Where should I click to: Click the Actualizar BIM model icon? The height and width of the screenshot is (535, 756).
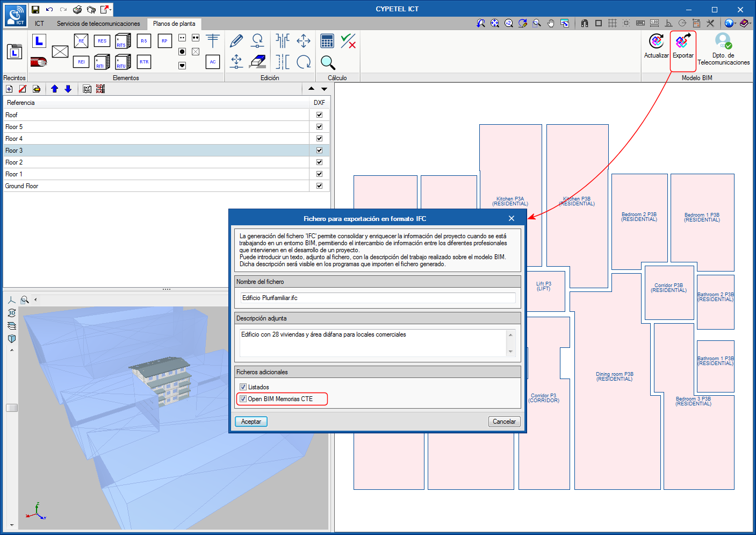(656, 41)
